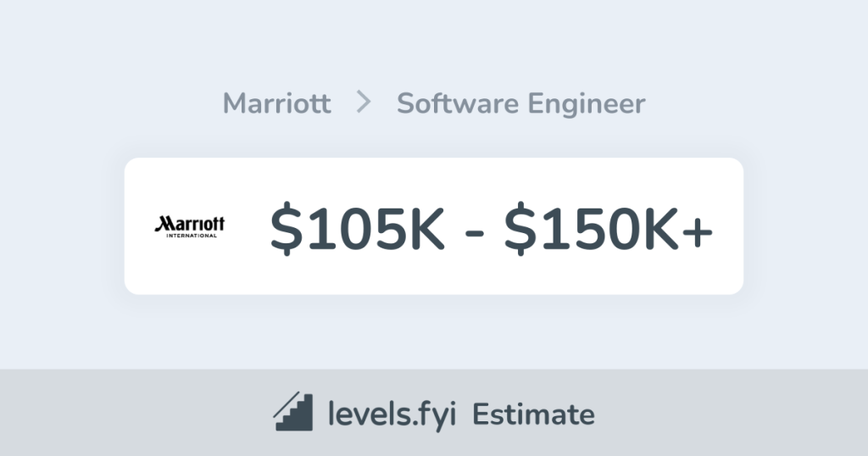This screenshot has width=868, height=456.
Task: Click the dollar sign before 105K
Action: coord(287,227)
